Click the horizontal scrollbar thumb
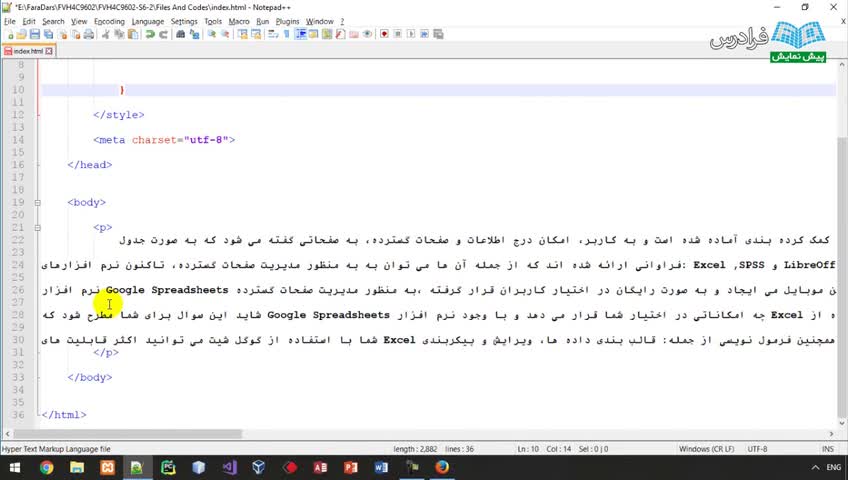Screen dimensions: 848x480 pos(128,434)
